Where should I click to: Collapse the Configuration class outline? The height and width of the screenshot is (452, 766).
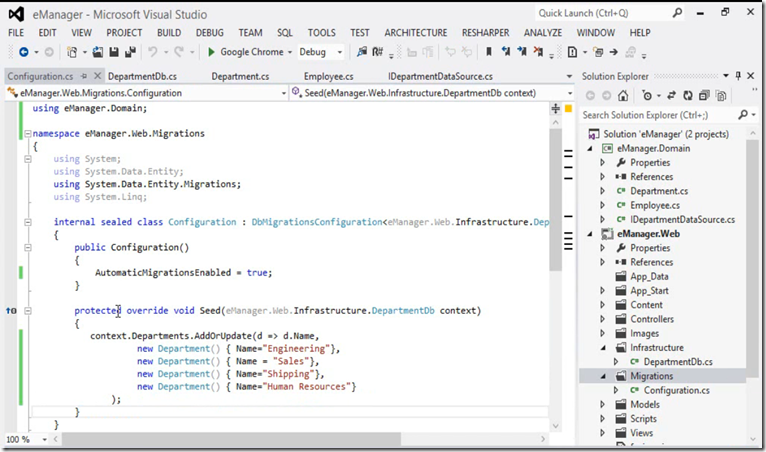point(28,222)
